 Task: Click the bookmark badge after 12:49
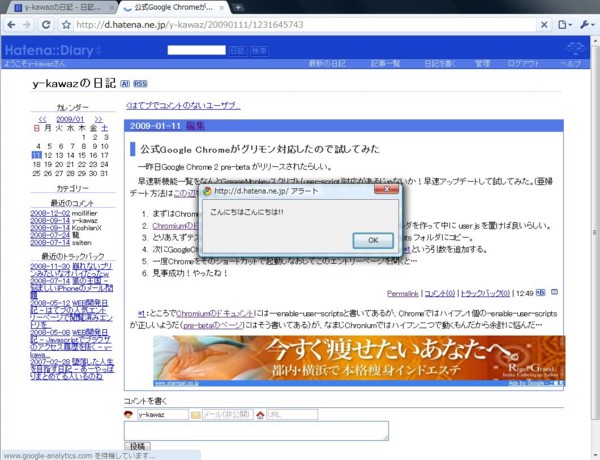(540, 292)
